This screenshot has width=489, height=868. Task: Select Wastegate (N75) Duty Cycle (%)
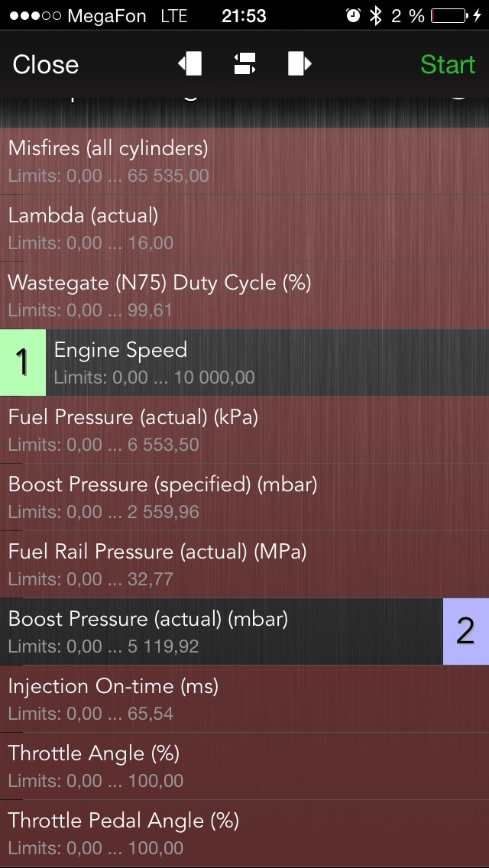[x=244, y=296]
